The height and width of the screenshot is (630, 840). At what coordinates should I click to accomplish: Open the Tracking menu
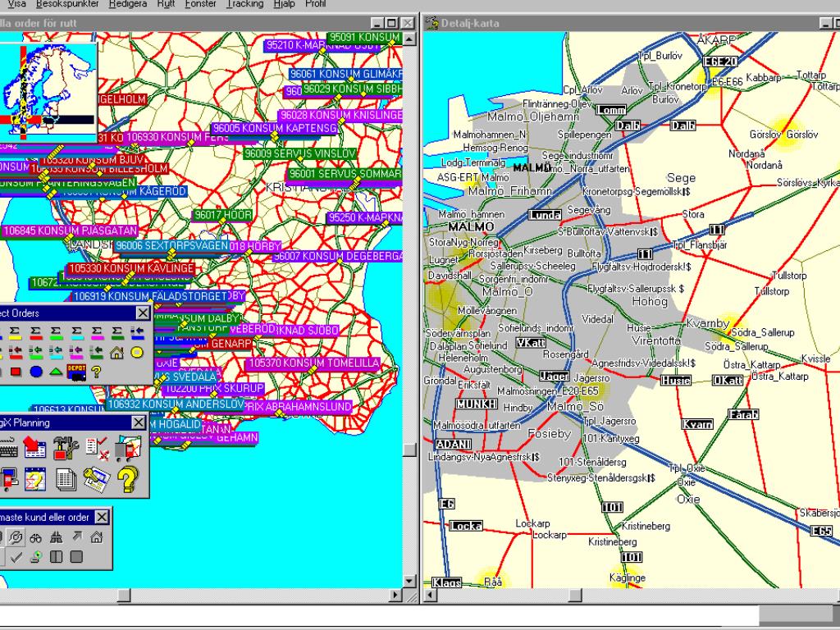pyautogui.click(x=244, y=4)
